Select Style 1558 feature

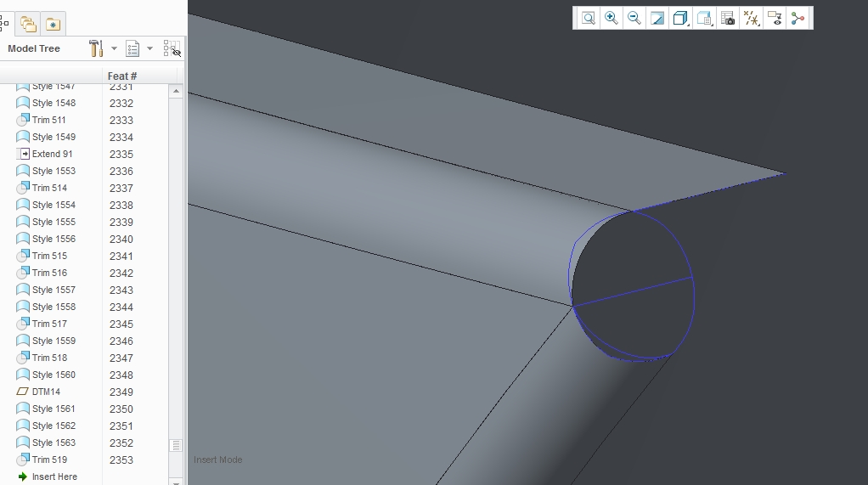54,307
